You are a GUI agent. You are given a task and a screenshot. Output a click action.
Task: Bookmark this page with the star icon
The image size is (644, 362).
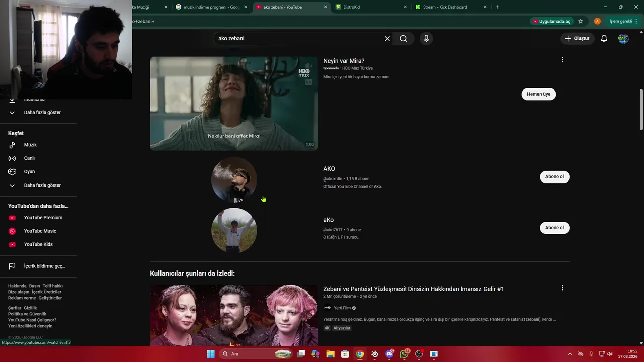pyautogui.click(x=581, y=21)
